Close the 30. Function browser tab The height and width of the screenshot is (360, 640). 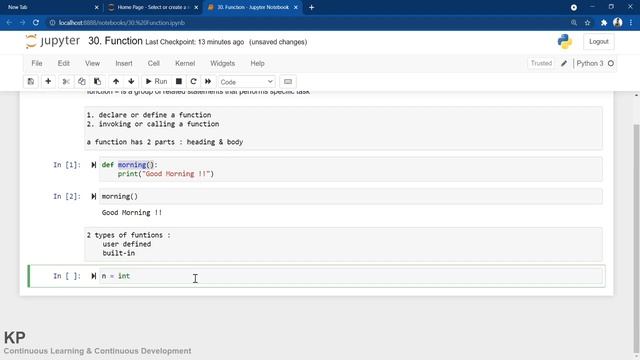[296, 7]
